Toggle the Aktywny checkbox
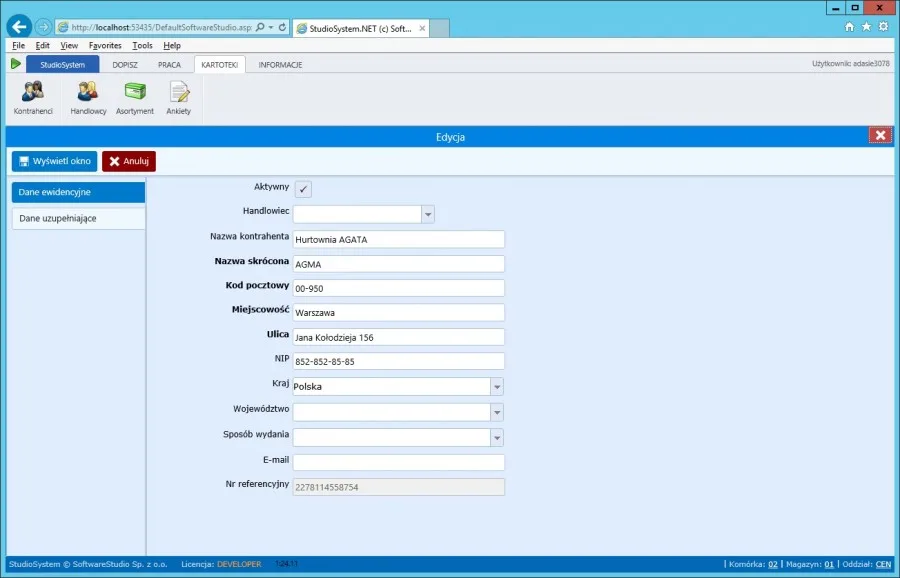900x578 pixels. point(303,189)
